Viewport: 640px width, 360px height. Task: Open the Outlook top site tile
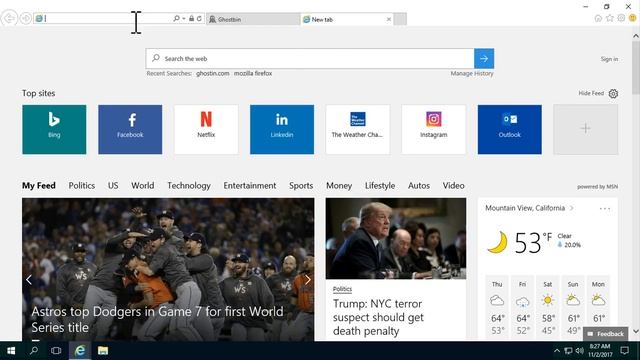pyautogui.click(x=510, y=129)
